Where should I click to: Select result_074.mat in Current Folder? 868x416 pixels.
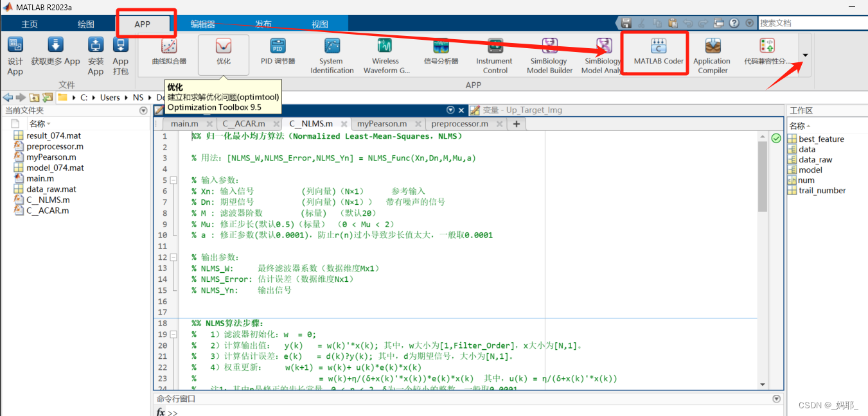54,135
